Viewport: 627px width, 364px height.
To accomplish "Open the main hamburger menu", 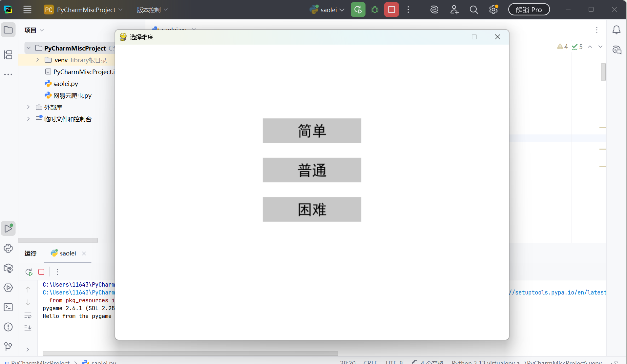I will (27, 10).
